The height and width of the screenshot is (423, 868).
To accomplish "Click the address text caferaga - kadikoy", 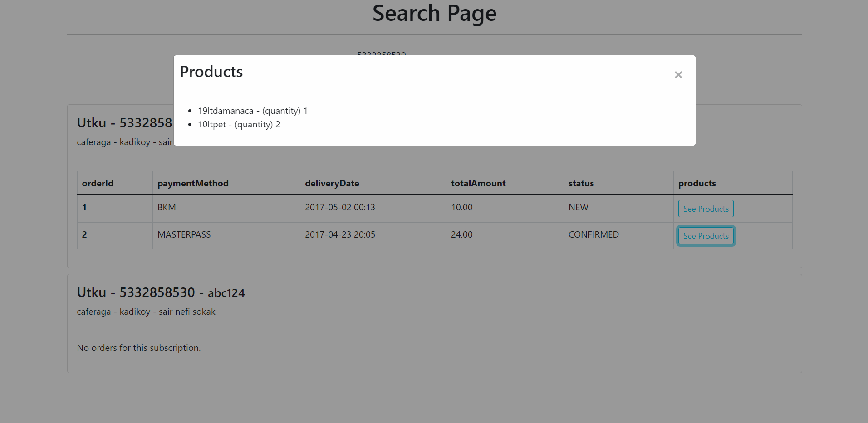I will [146, 311].
